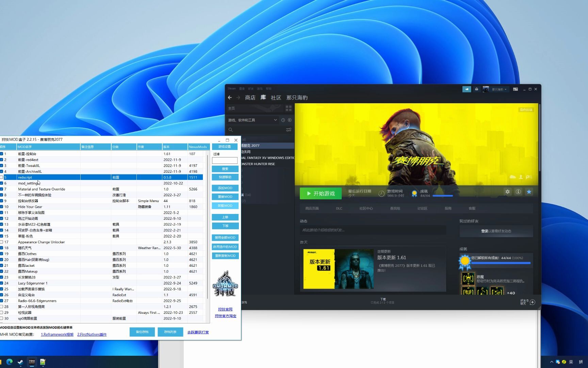This screenshot has height=368, width=588.
Task: Open Steam's 商店 tab
Action: pos(250,97)
